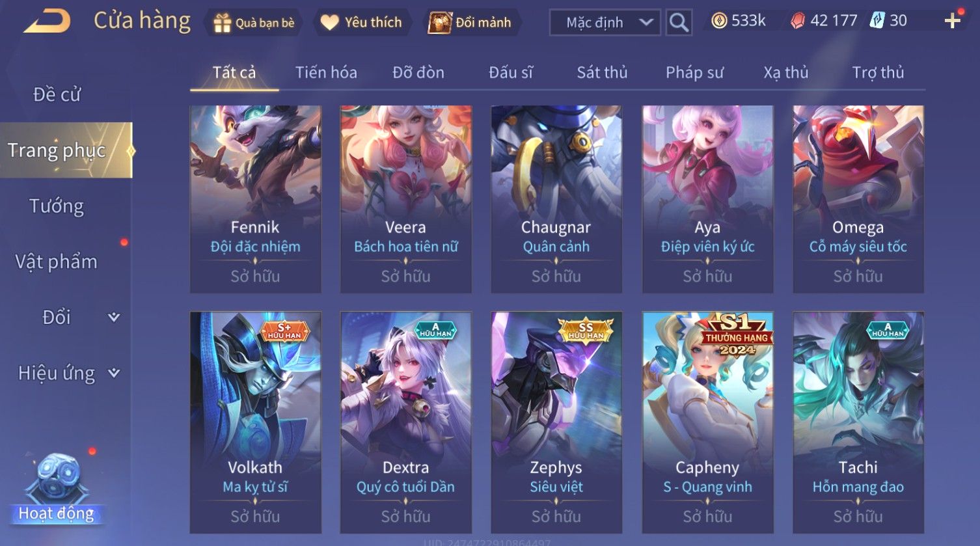Open the Mặc định sort dropdown
The height and width of the screenshot is (546, 980).
(x=605, y=23)
